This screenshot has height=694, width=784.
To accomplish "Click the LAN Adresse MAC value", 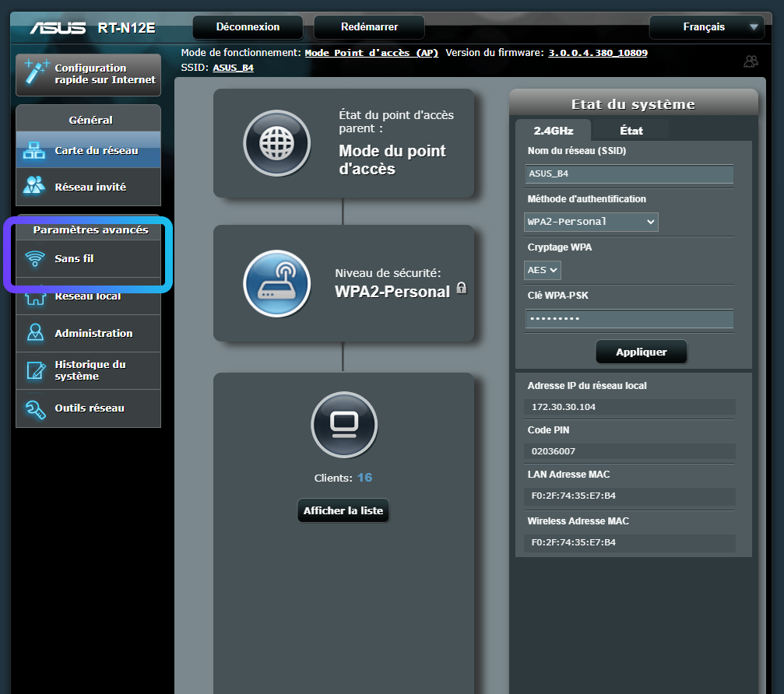I will (x=574, y=496).
